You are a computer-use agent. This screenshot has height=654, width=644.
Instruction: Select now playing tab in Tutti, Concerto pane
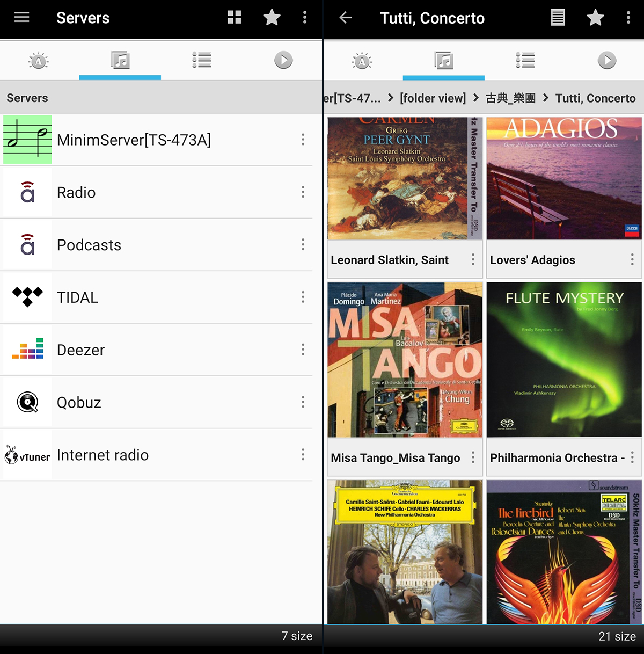click(607, 60)
